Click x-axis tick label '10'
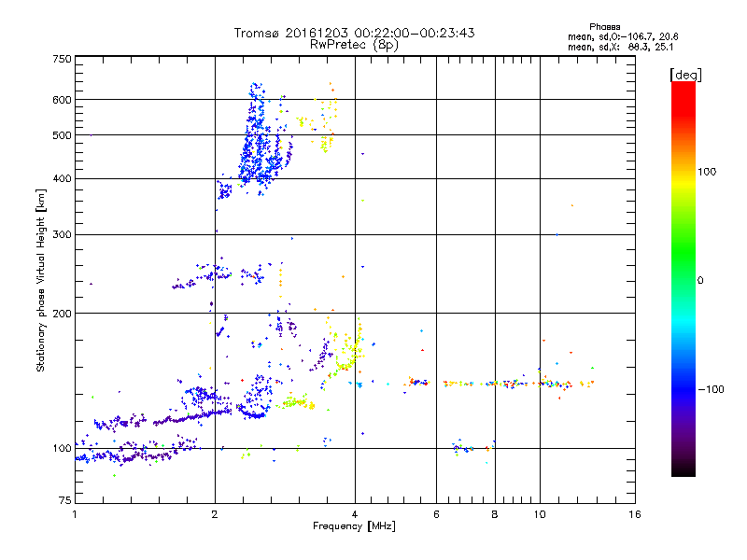This screenshot has width=747, height=560. pyautogui.click(x=540, y=514)
